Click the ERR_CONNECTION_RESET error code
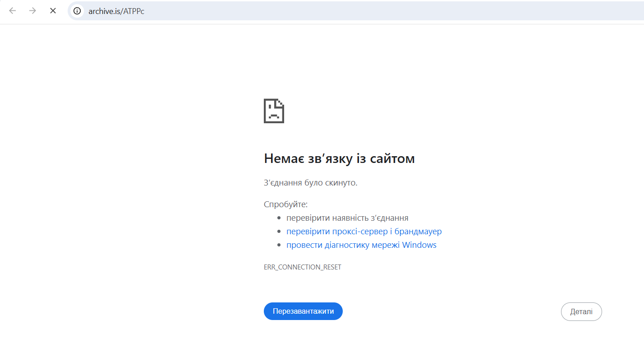644x362 pixels. pyautogui.click(x=302, y=267)
